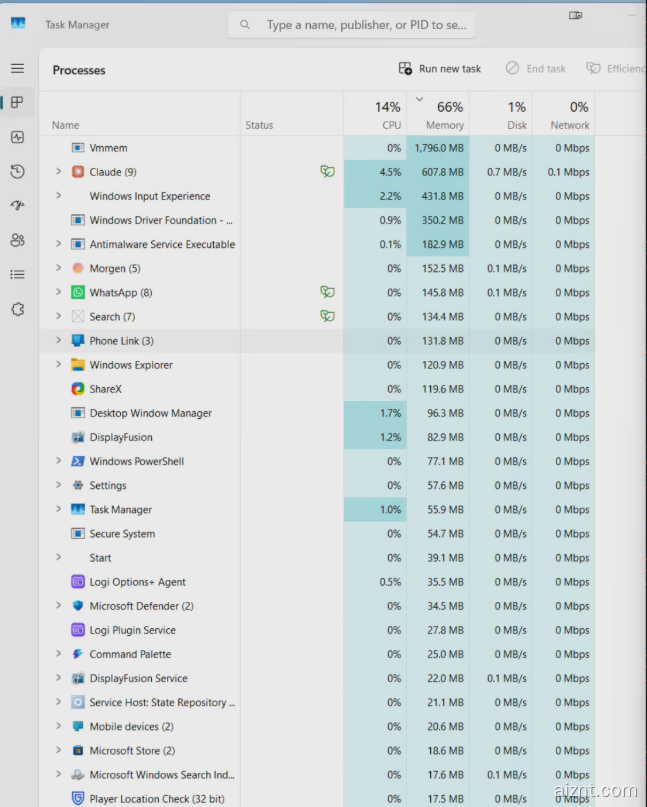Click the Claude process icon
The width and height of the screenshot is (647, 807).
78,172
